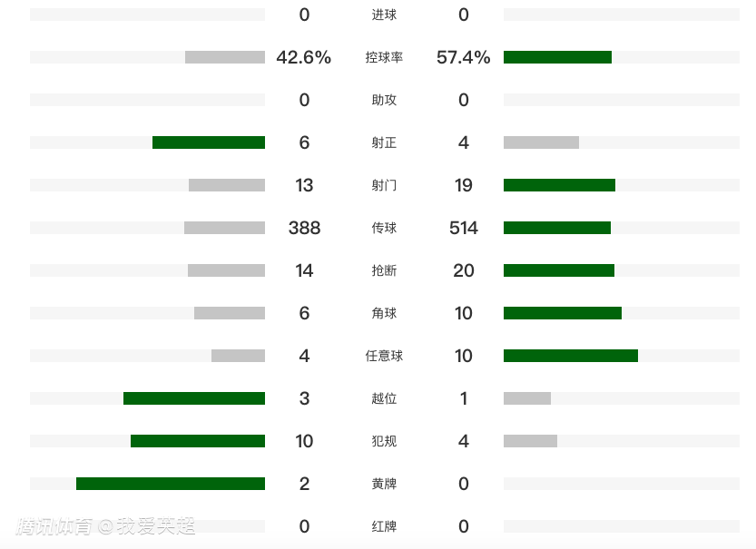Click the left green 黄牌 bar
The width and height of the screenshot is (756, 549).
pos(171,484)
